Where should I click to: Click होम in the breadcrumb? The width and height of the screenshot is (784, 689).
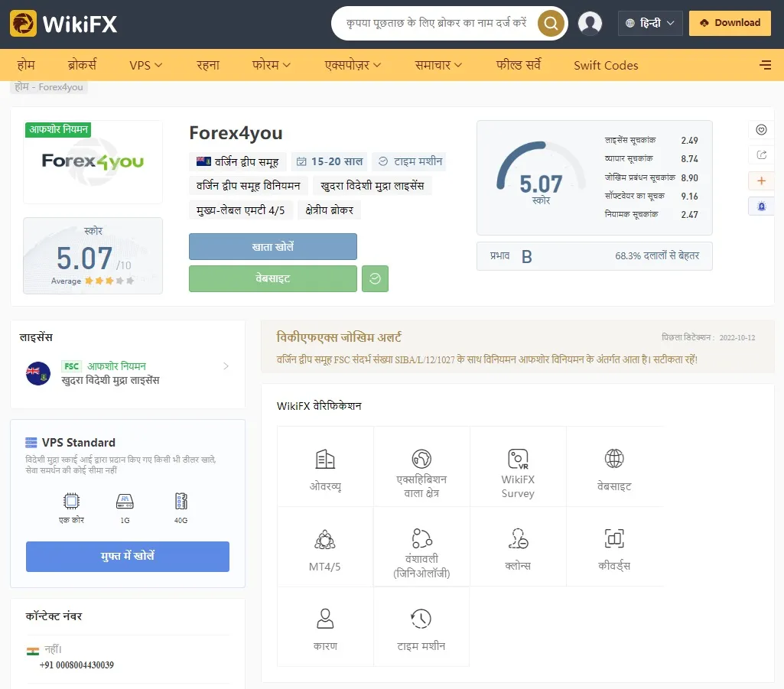click(21, 87)
